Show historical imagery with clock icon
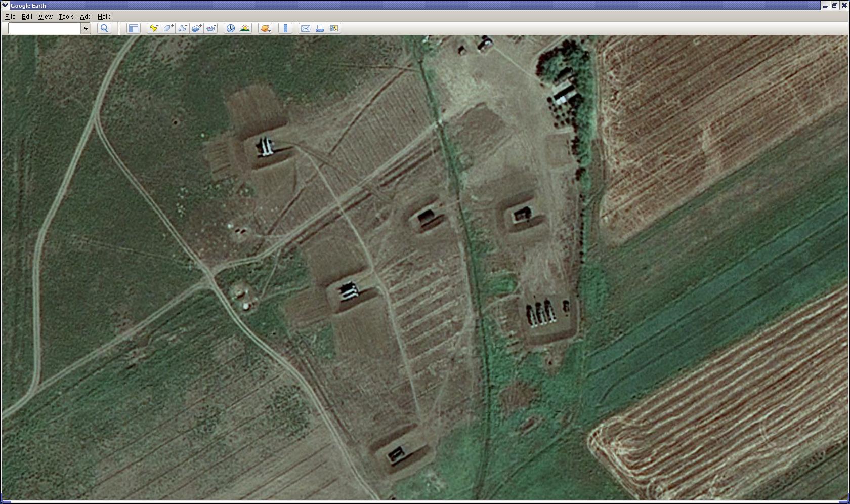Viewport: 850px width, 504px height. point(230,28)
